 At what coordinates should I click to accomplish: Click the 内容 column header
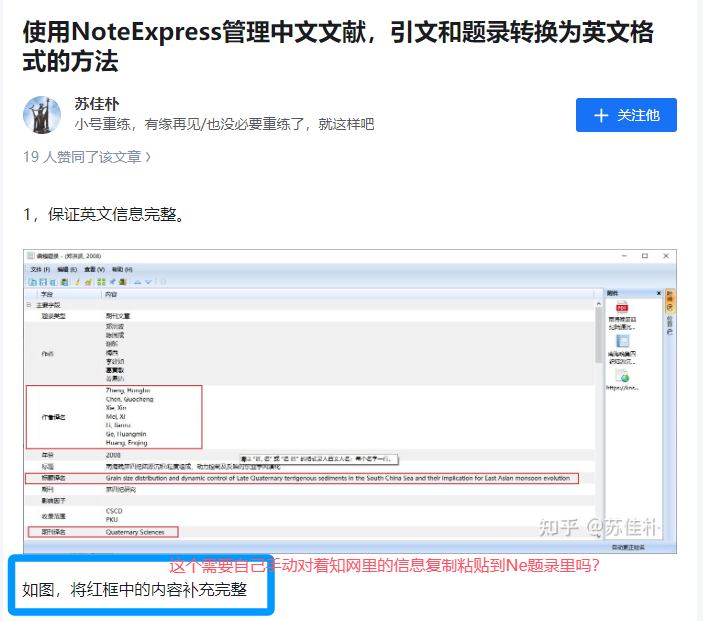[x=111, y=295]
